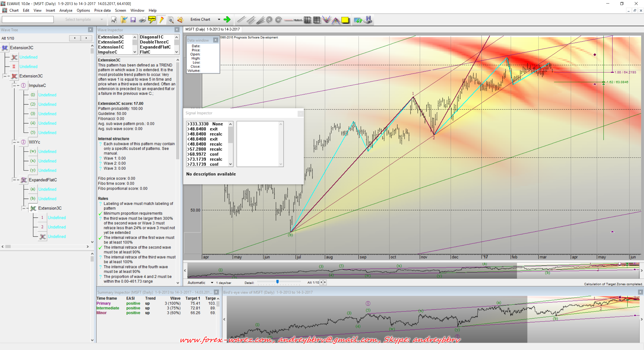Click the open folder icon

[124, 20]
